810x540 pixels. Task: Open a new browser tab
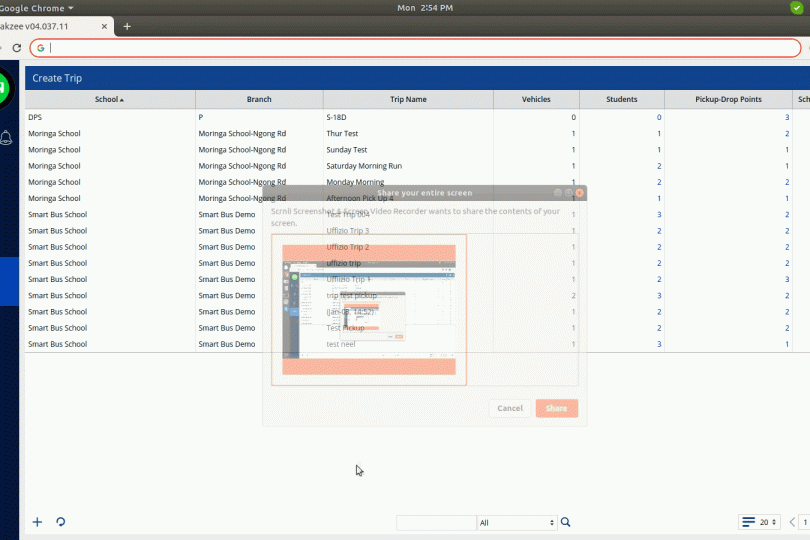(x=127, y=26)
